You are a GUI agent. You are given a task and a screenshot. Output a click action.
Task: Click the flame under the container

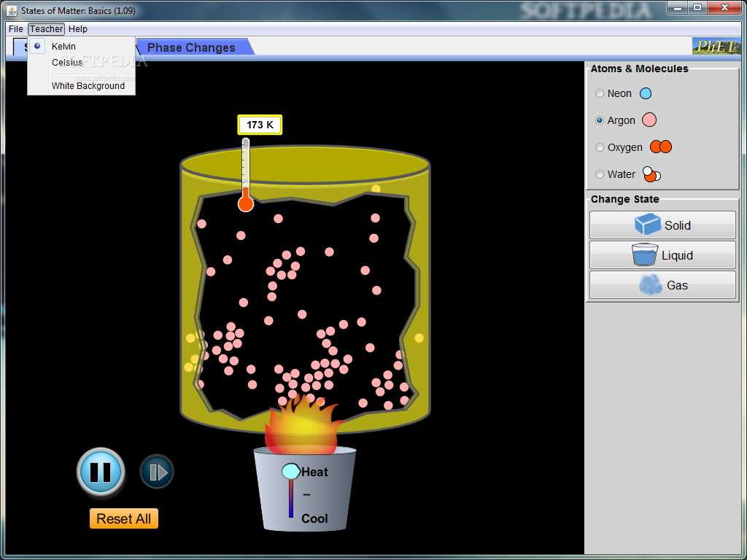[304, 424]
